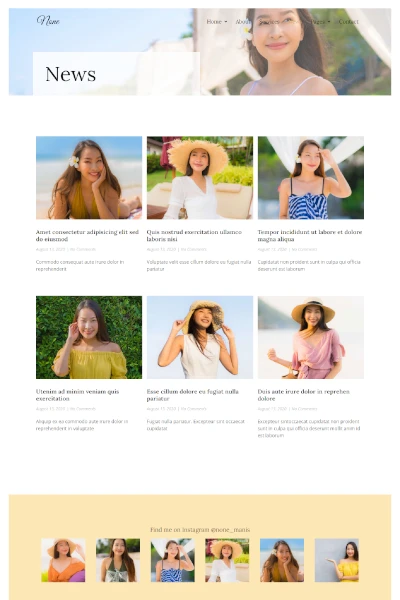This screenshot has width=400, height=600.
Task: Click the Name script logo
Action: click(x=48, y=20)
